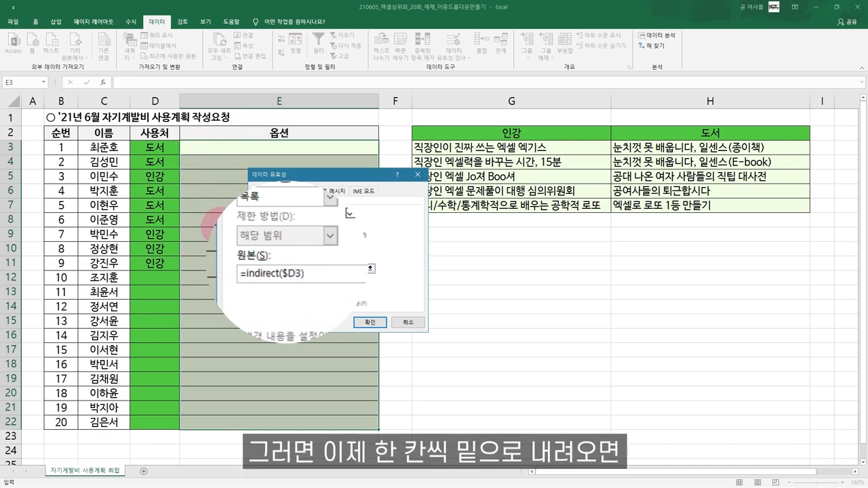Click 테이블에서 in the ribbon

pos(159,45)
